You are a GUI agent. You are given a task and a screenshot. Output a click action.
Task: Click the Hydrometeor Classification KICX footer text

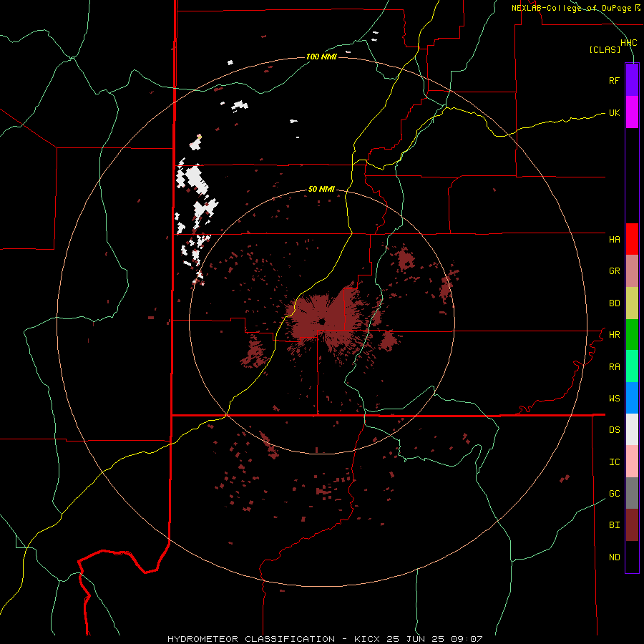coord(325,639)
